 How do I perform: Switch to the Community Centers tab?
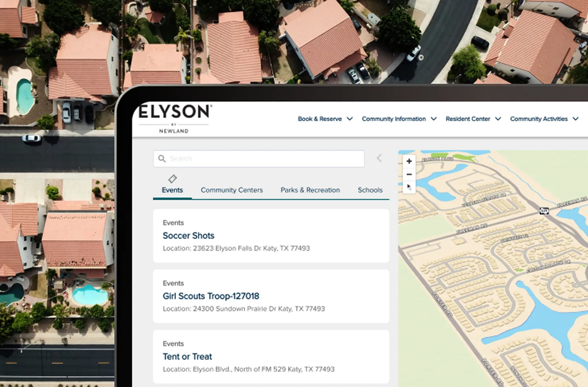(x=232, y=190)
